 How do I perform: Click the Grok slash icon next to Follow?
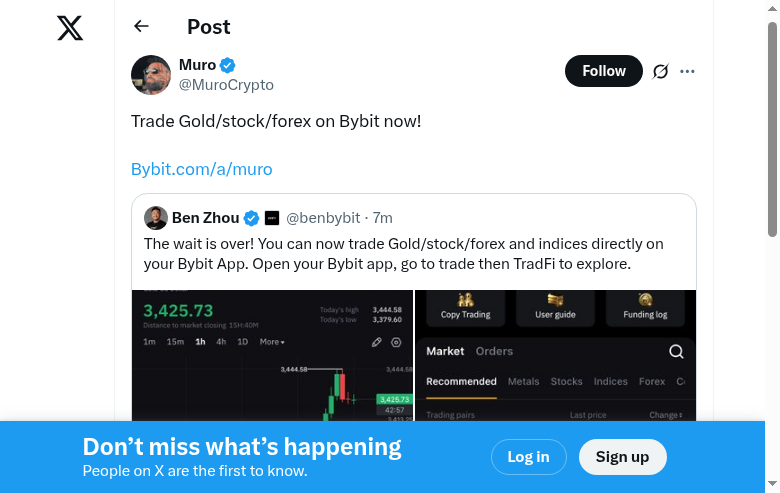[660, 71]
